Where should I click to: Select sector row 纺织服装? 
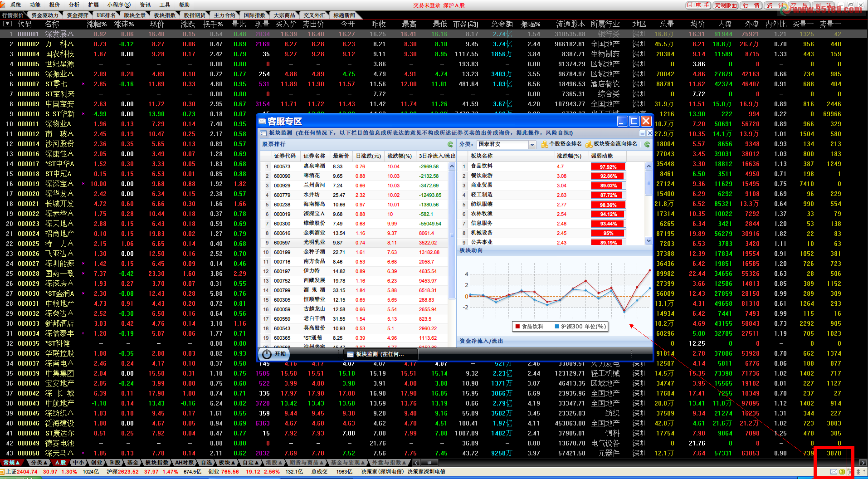551,205
